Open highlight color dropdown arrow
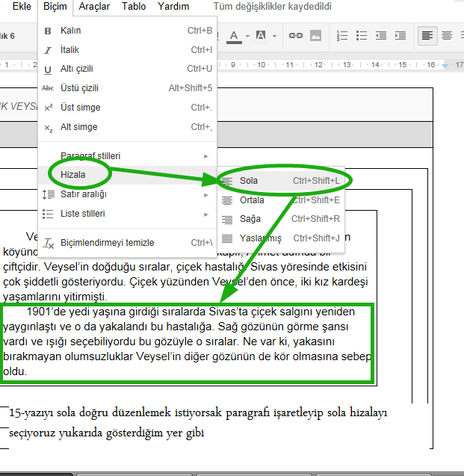Viewport: 464px width, 476px height. coord(275,36)
